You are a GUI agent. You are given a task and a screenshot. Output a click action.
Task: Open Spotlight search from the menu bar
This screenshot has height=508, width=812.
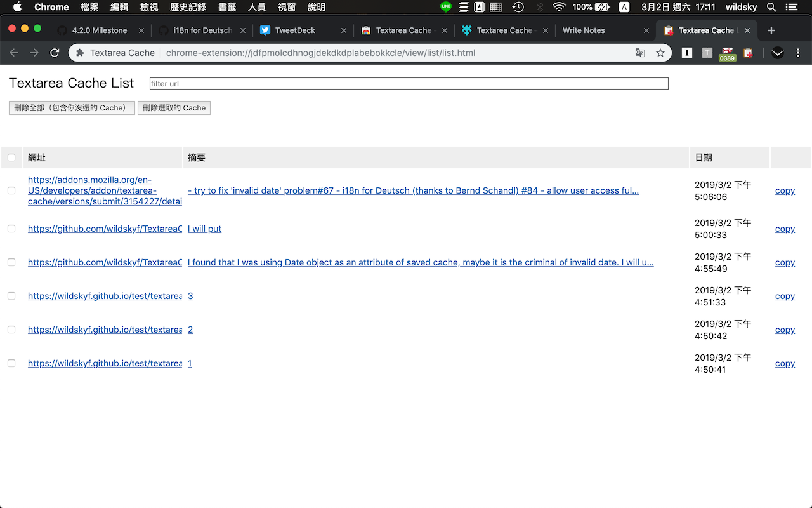click(771, 7)
